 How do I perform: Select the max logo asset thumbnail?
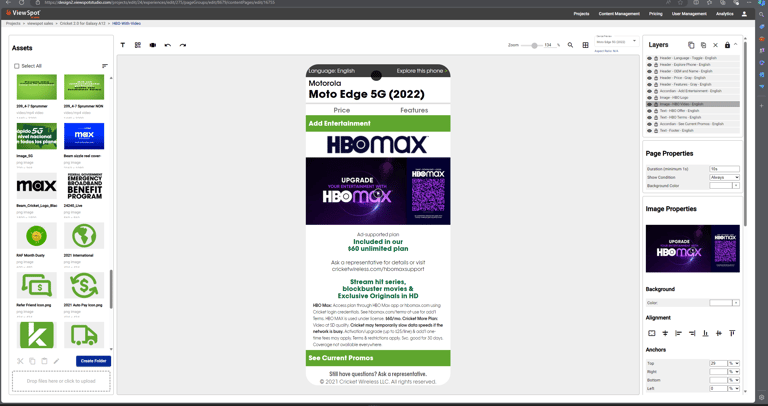coord(37,186)
